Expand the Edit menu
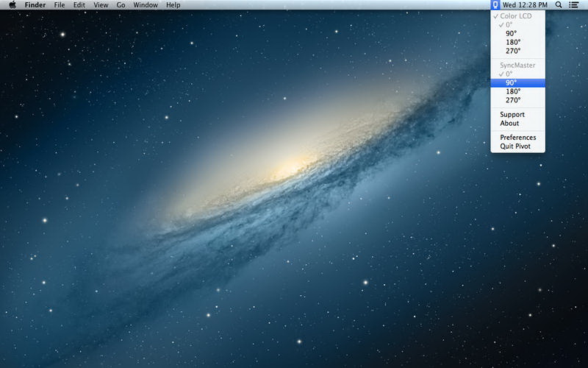Image resolution: width=588 pixels, height=368 pixels. (x=79, y=5)
